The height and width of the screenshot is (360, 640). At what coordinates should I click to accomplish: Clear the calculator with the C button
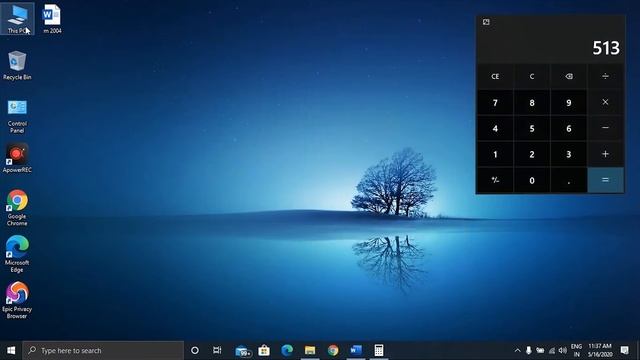pyautogui.click(x=532, y=76)
